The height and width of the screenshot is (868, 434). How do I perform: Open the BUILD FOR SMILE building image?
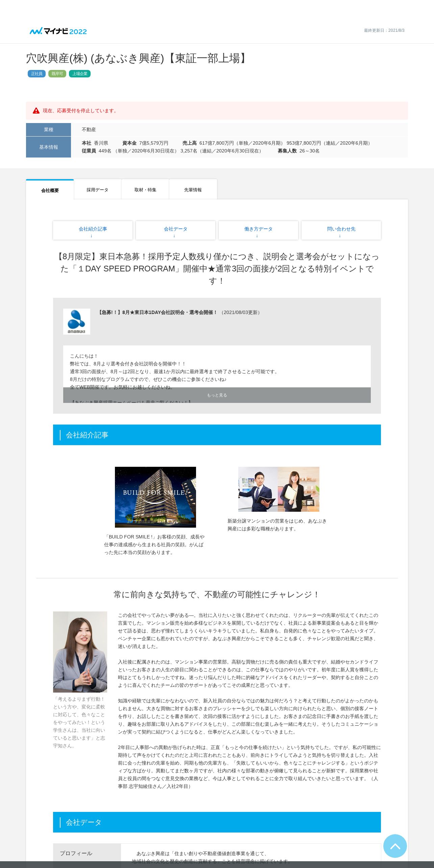click(155, 497)
